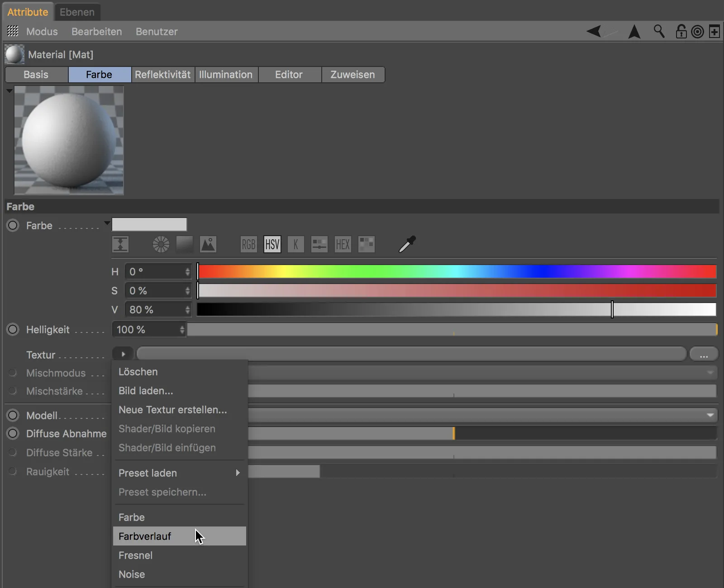
Task: Open the Textur arrow menu button
Action: coord(123,354)
